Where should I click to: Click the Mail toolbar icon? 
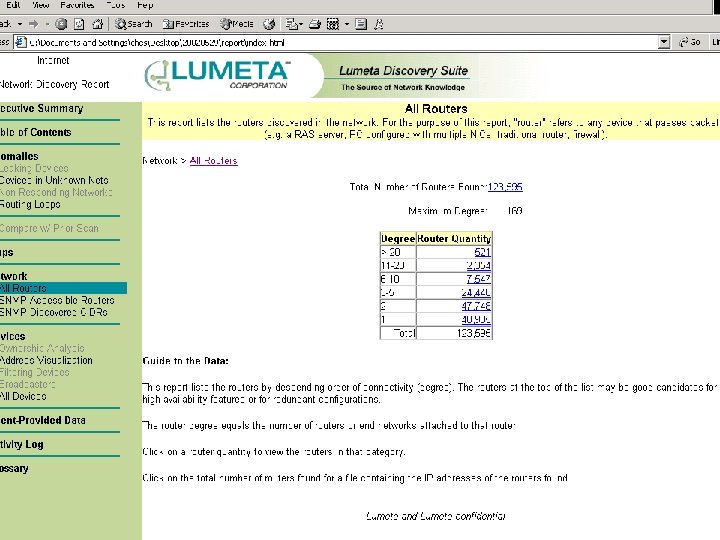coord(291,24)
